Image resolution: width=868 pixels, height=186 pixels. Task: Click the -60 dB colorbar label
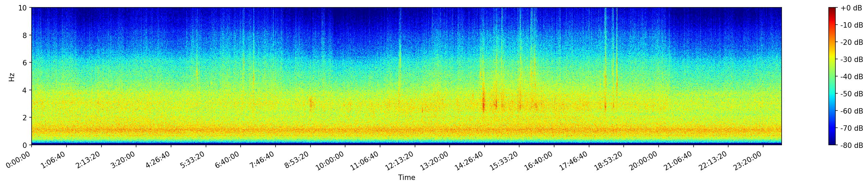point(852,111)
